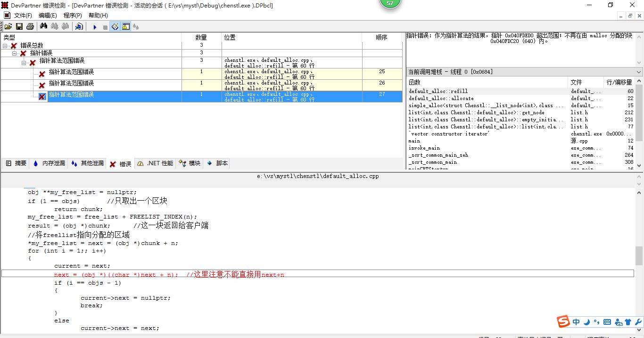Image resolution: width=644 pixels, height=338 pixels.
Task: Stop the program with the gray square icon
Action: [105, 27]
